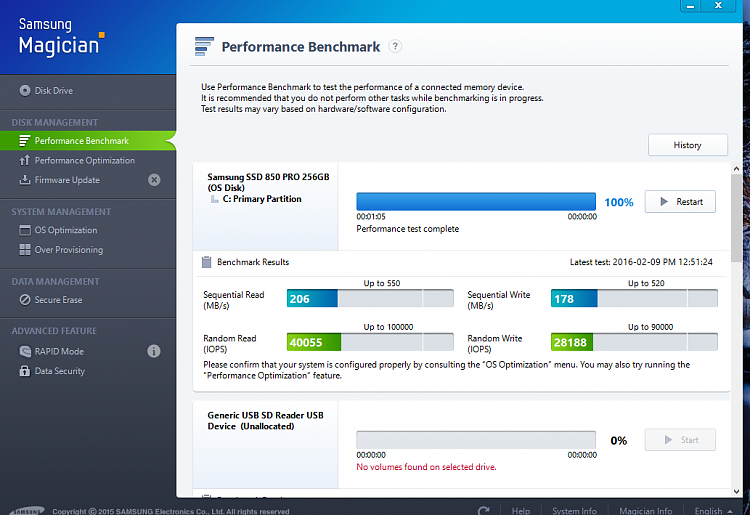750x515 pixels.
Task: Open Magician Info from the bottom bar
Action: point(646,511)
